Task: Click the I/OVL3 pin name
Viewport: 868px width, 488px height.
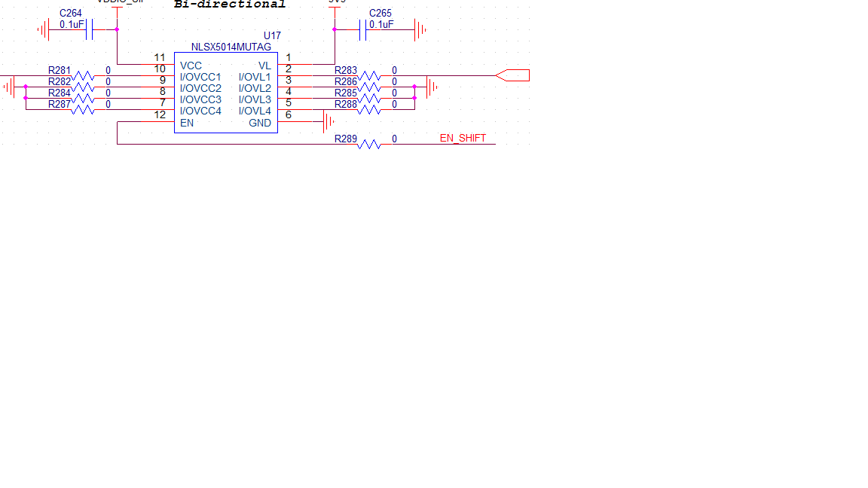Action: pos(255,99)
